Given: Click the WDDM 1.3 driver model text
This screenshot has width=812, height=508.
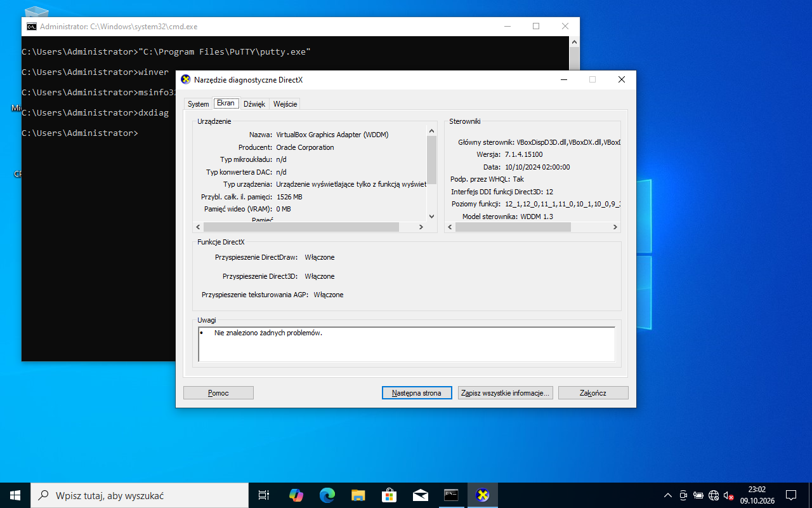Looking at the screenshot, I should (537, 217).
